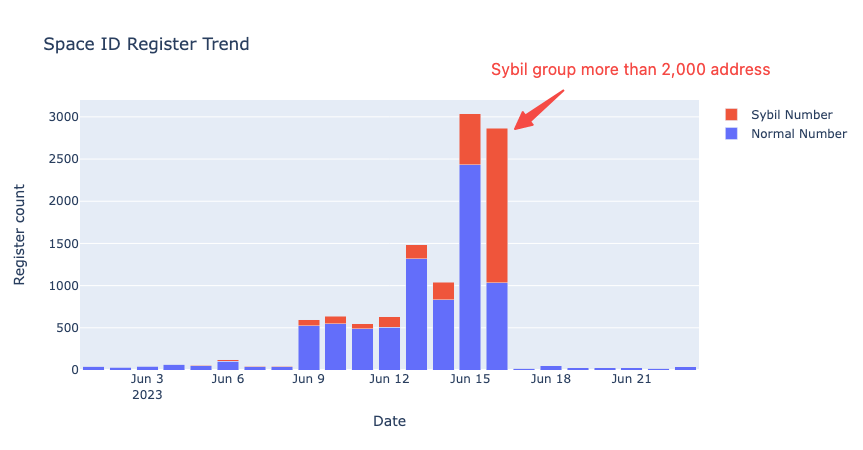Click the '2000' y-axis tick label
863x450 pixels.
(x=64, y=201)
